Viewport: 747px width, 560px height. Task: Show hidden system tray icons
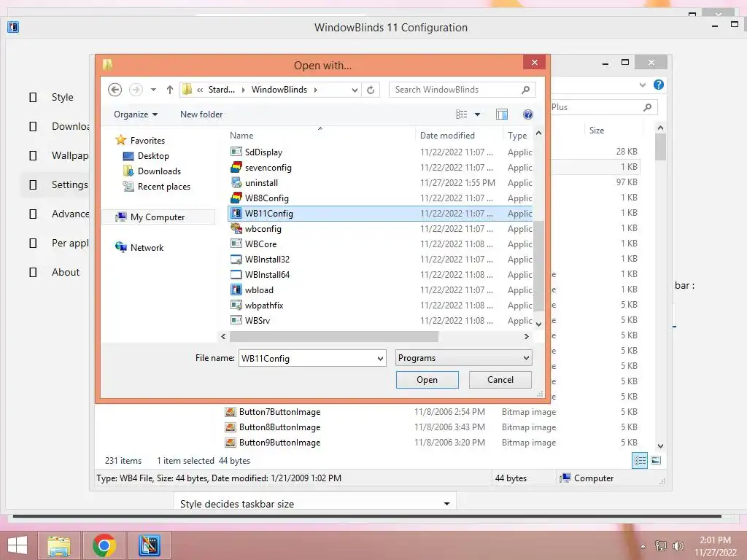coord(643,546)
